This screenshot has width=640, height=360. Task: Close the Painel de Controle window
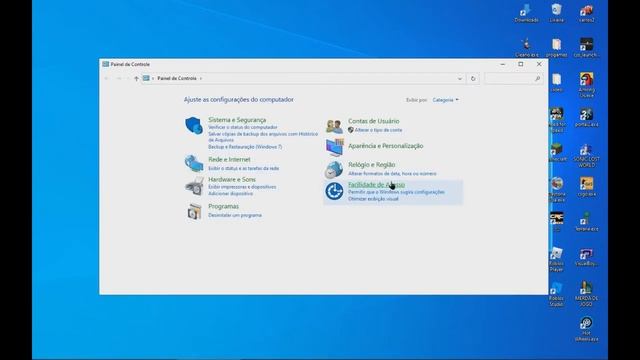click(539, 64)
